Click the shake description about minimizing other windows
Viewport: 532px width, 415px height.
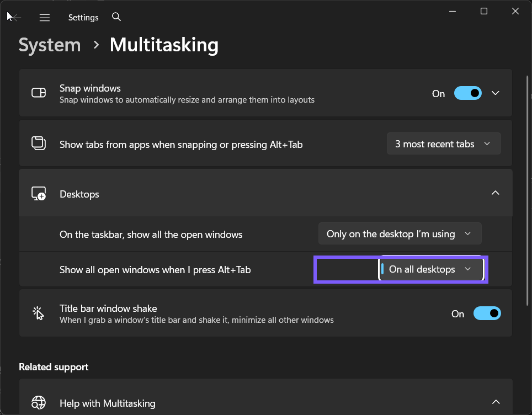pyautogui.click(x=196, y=320)
